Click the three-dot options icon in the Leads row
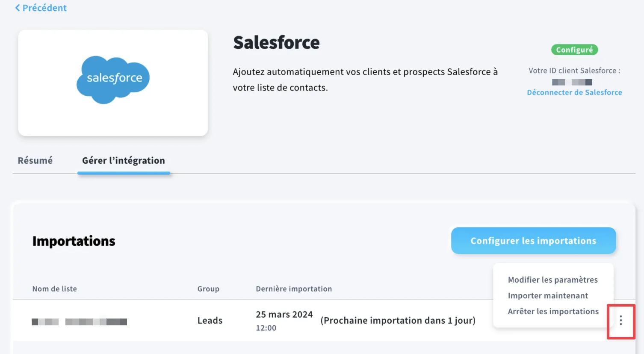 click(621, 321)
